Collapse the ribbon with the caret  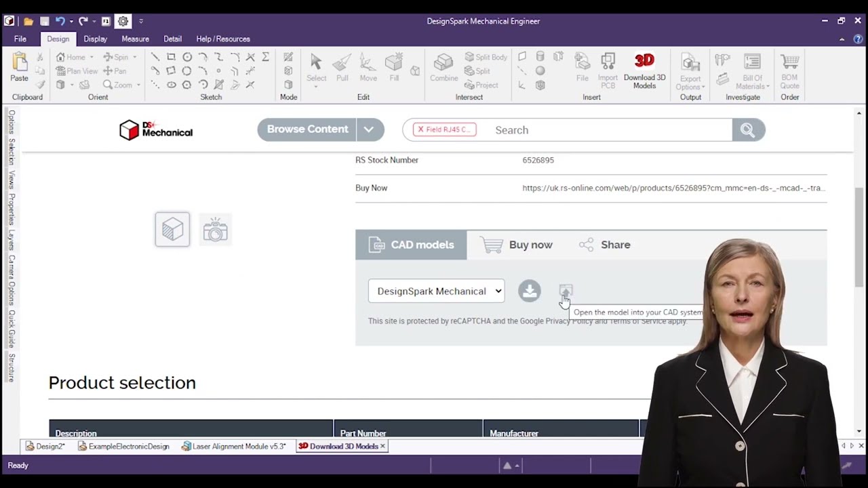(842, 39)
